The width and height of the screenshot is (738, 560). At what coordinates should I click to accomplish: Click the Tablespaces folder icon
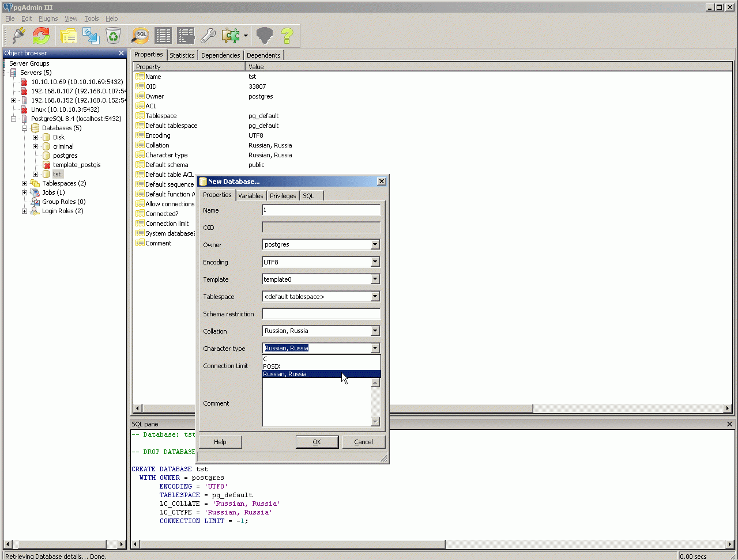(x=35, y=183)
